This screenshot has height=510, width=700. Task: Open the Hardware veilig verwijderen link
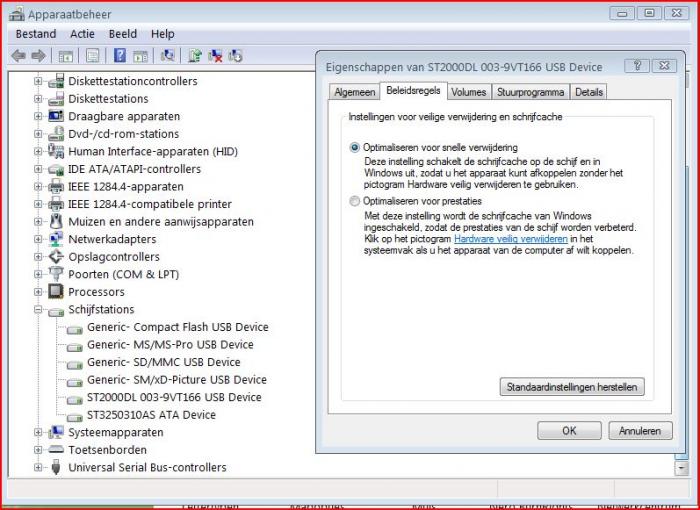[x=511, y=239]
